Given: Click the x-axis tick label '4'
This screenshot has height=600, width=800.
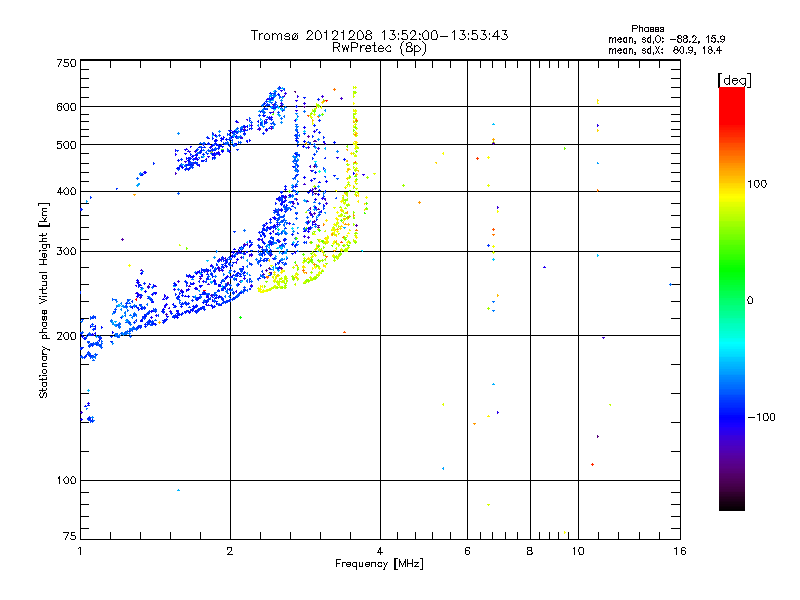Looking at the screenshot, I should (x=380, y=551).
